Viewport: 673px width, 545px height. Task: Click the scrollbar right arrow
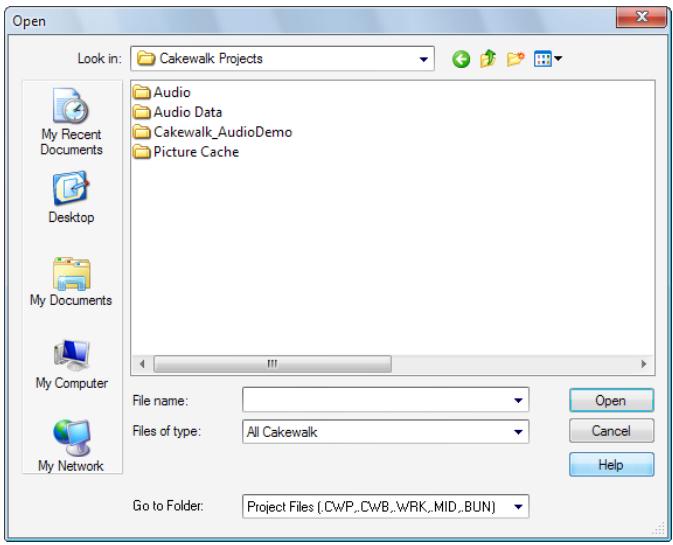point(643,364)
